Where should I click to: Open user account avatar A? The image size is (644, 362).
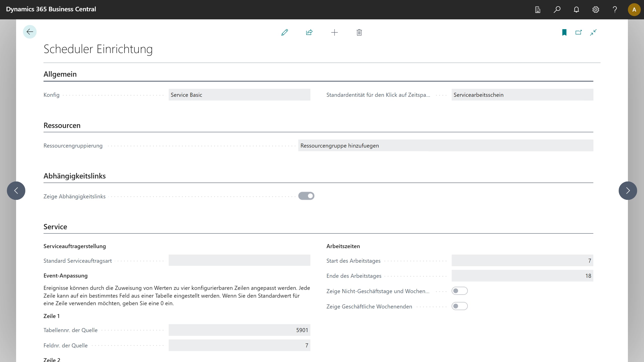[x=634, y=10]
